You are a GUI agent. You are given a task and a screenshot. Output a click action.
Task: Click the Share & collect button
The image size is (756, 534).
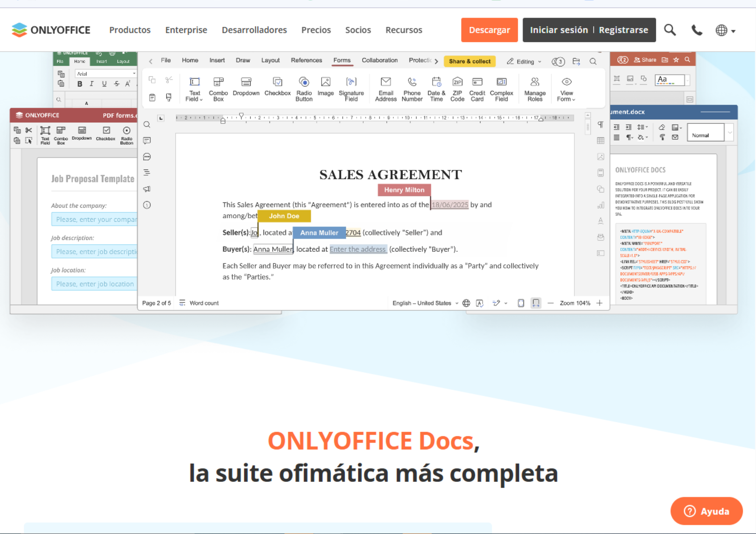[x=469, y=61]
